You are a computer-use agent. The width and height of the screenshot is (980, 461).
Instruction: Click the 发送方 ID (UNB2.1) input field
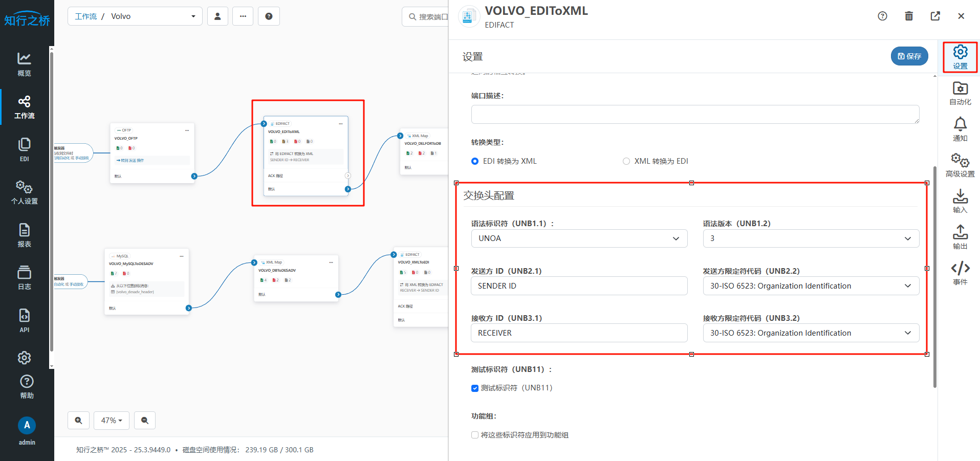(579, 286)
